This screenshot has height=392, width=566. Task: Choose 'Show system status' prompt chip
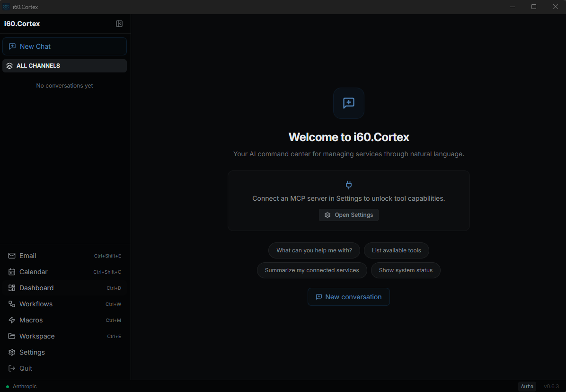(x=406, y=270)
